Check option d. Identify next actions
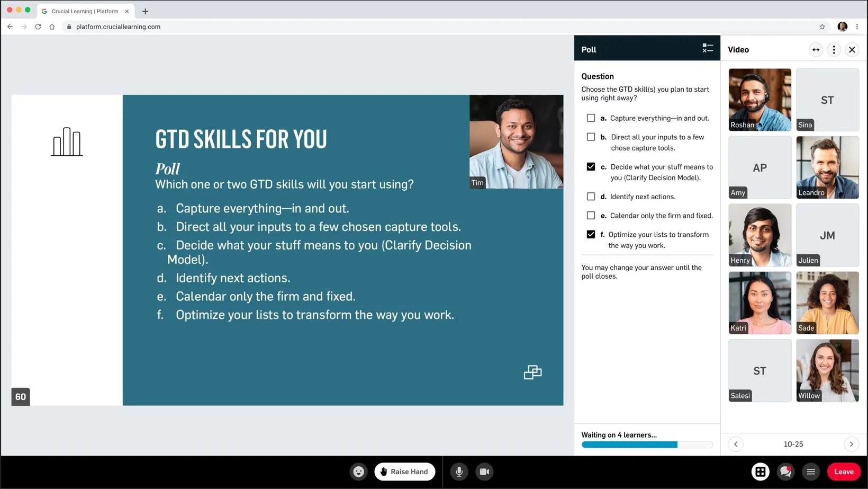868x489 pixels. pyautogui.click(x=591, y=197)
